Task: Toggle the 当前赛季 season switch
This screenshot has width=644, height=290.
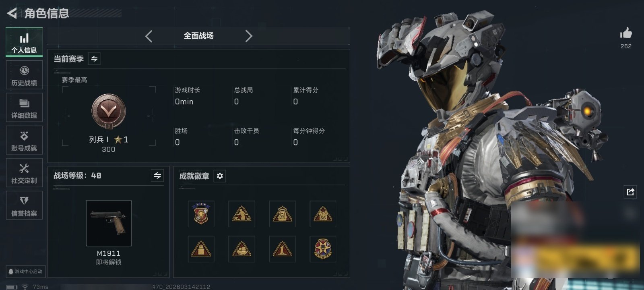Action: pyautogui.click(x=94, y=59)
